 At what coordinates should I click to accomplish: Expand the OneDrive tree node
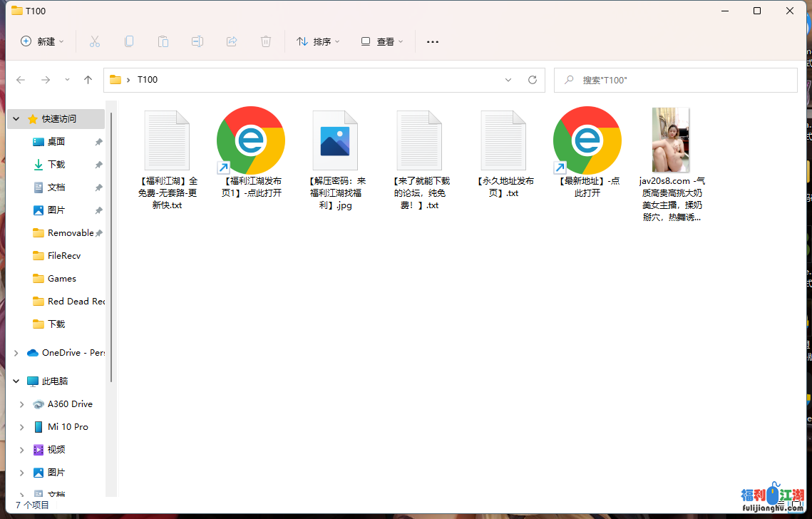(x=16, y=353)
